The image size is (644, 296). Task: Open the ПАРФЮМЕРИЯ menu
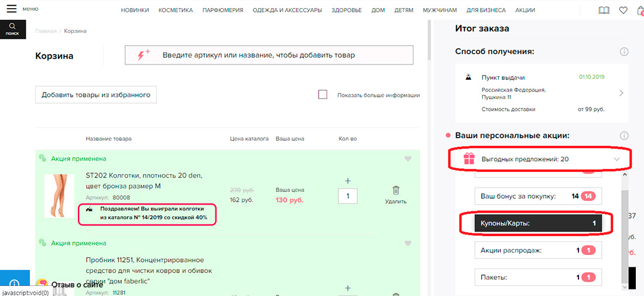pyautogui.click(x=222, y=11)
